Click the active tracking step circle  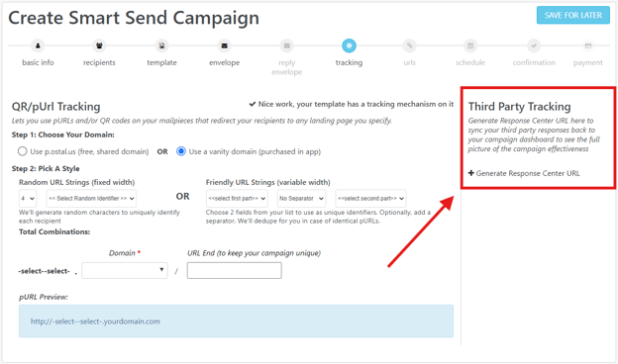tap(349, 46)
